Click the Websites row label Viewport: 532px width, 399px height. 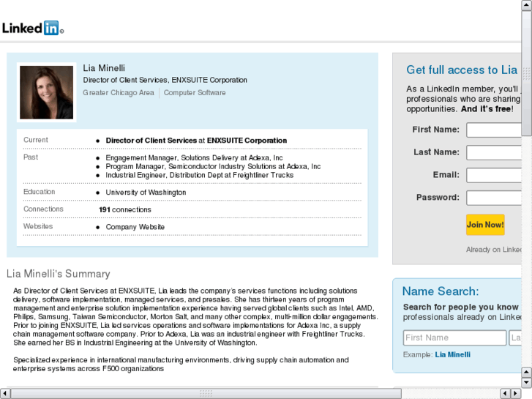[x=38, y=226]
